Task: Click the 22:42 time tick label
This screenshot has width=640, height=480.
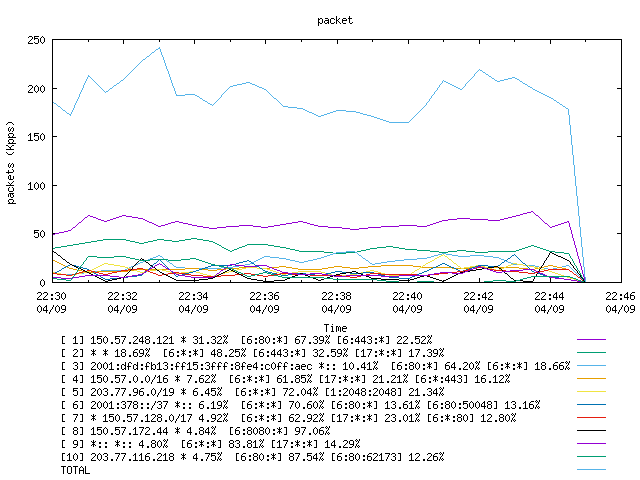Action: coord(478,296)
